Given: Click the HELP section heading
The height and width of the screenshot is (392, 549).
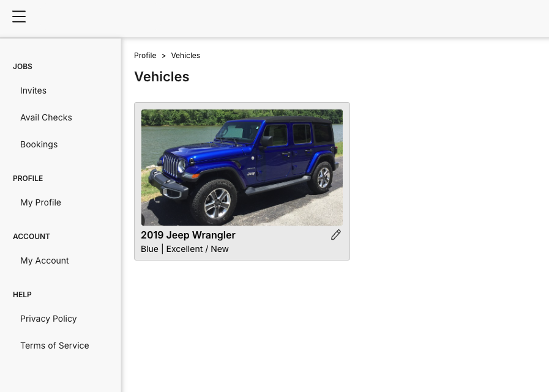Looking at the screenshot, I should coord(22,295).
